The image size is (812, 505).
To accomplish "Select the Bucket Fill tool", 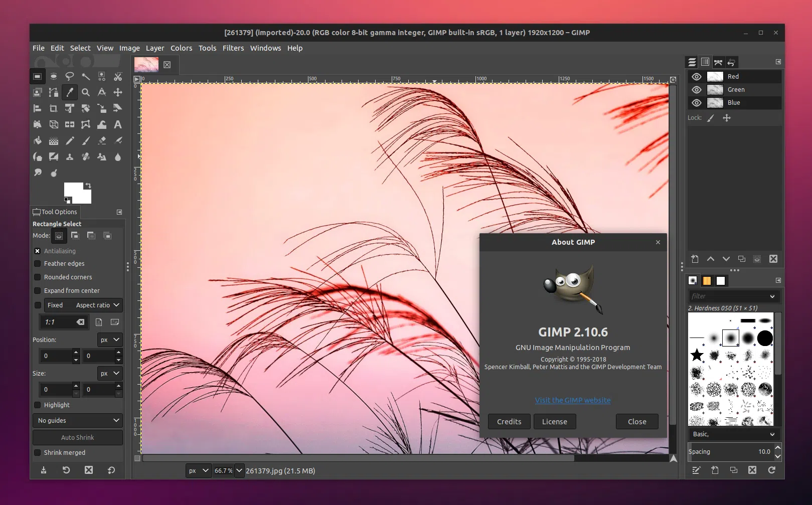I will (x=38, y=140).
